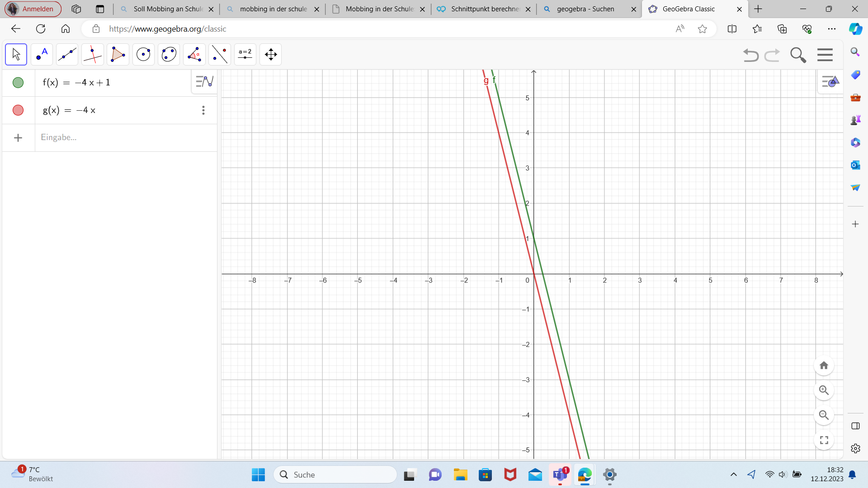The height and width of the screenshot is (488, 868).
Task: Select the Ellipse tool
Action: tap(169, 55)
